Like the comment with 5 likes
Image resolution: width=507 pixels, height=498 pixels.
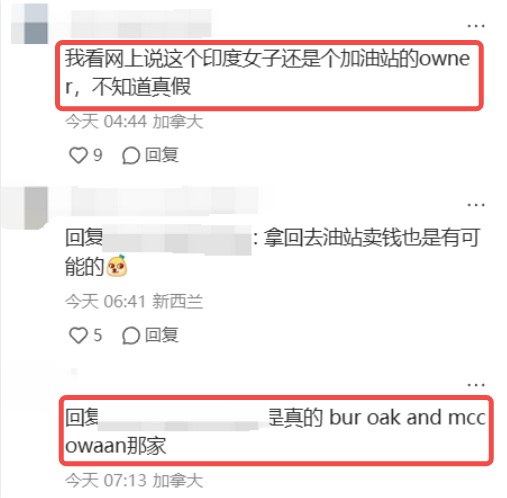[x=78, y=335]
